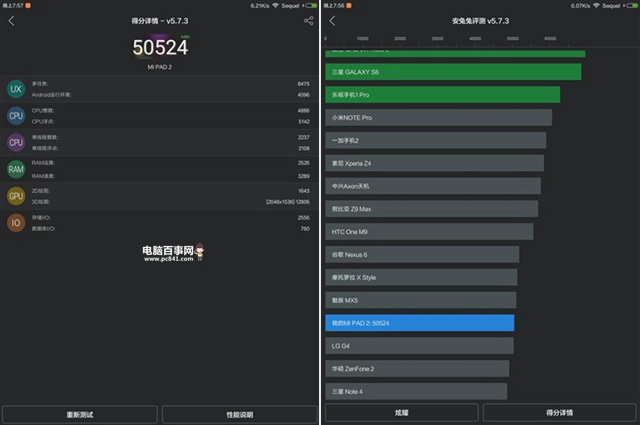The width and height of the screenshot is (640, 425).
Task: Select the yellow GPU category icon
Action: [16, 196]
